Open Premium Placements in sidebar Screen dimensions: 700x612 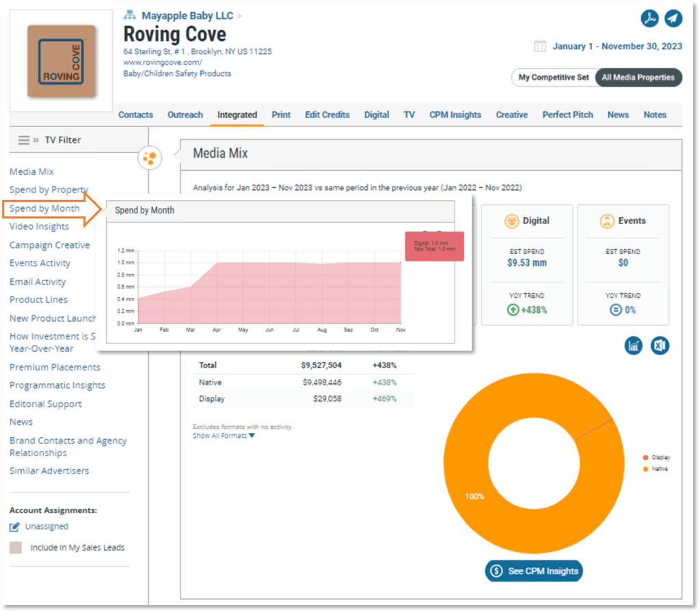coord(55,367)
